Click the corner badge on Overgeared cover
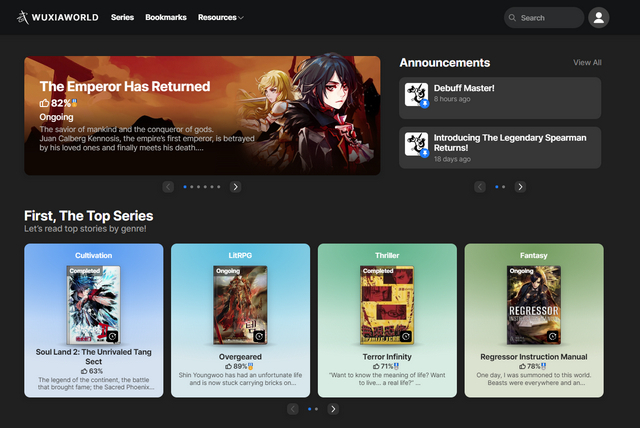The image size is (640, 428). [x=259, y=337]
